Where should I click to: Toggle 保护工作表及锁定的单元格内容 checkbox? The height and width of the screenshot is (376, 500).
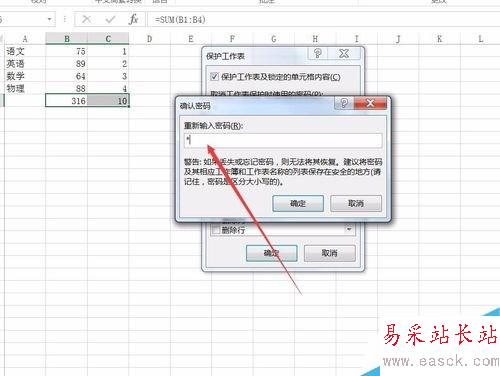click(x=214, y=77)
